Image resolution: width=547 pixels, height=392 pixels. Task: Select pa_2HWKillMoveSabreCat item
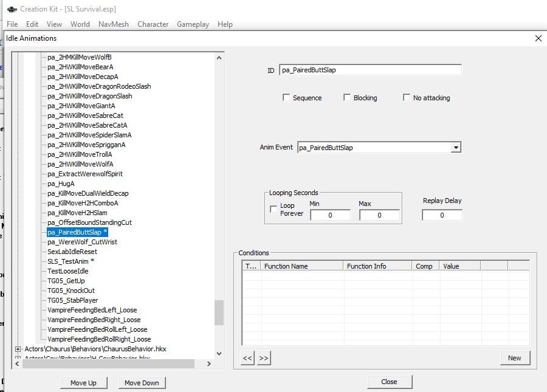click(x=85, y=115)
